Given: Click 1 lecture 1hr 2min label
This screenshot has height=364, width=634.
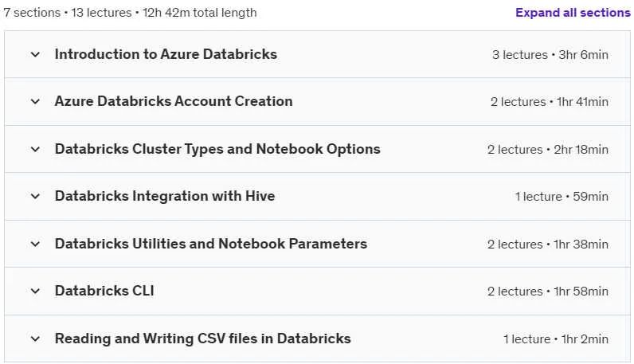Looking at the screenshot, I should coord(556,339).
